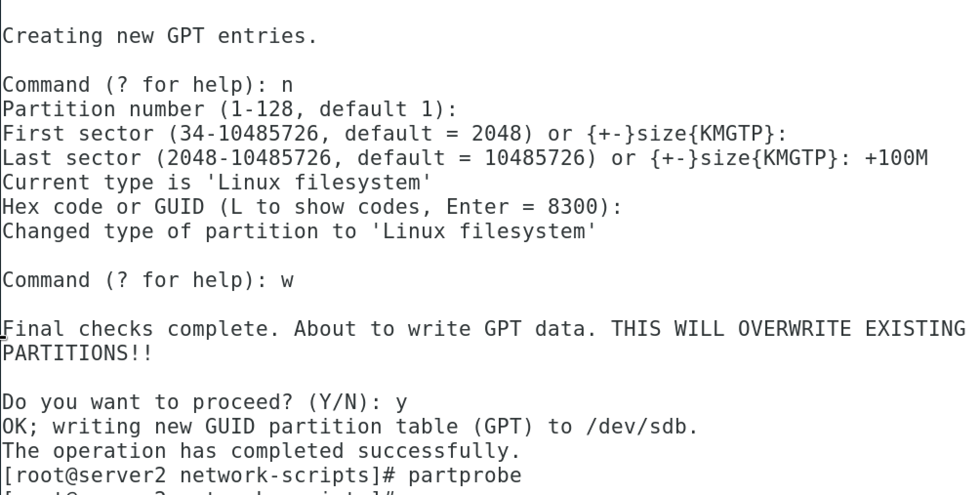
Task: Click the 'w' write command
Action: (x=287, y=281)
